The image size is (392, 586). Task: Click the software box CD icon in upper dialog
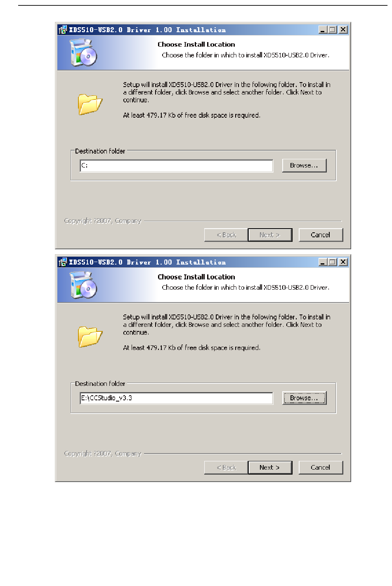tap(83, 52)
